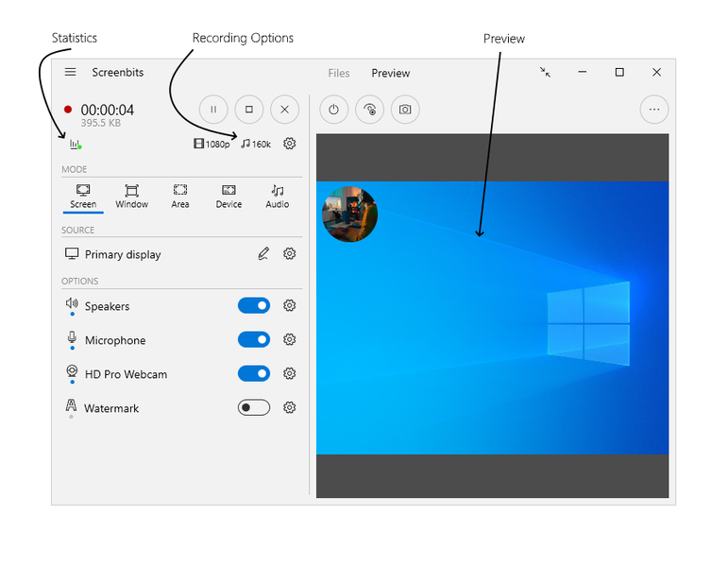
Task: Click the recording timer 00:00:04
Action: point(108,110)
